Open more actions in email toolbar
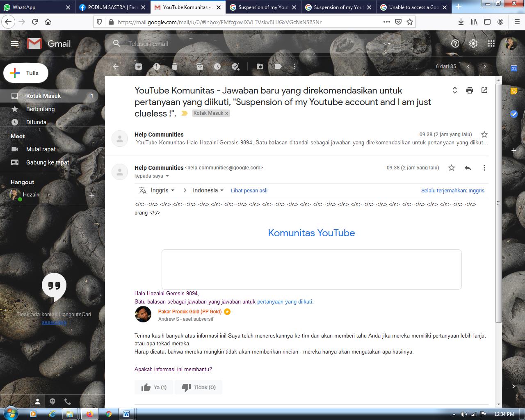The image size is (525, 420). coord(294,66)
